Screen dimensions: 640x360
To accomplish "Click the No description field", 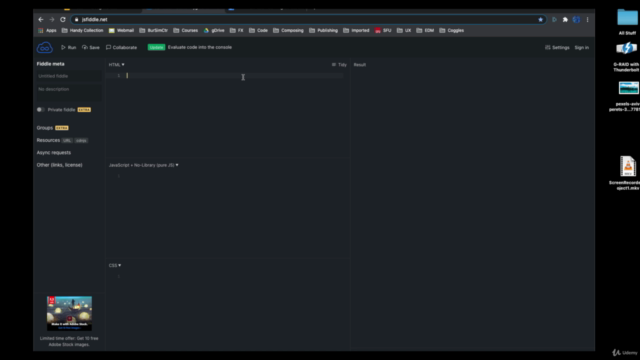I will point(69,92).
